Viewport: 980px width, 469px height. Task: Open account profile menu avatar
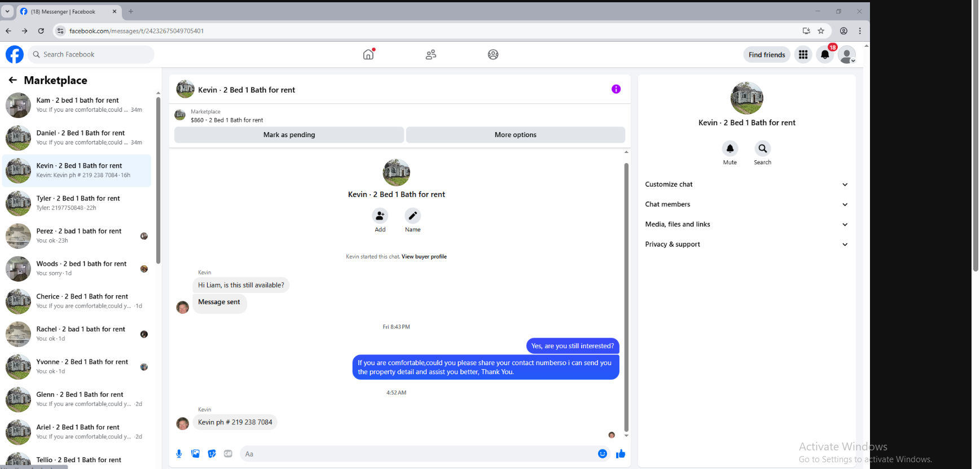tap(846, 55)
